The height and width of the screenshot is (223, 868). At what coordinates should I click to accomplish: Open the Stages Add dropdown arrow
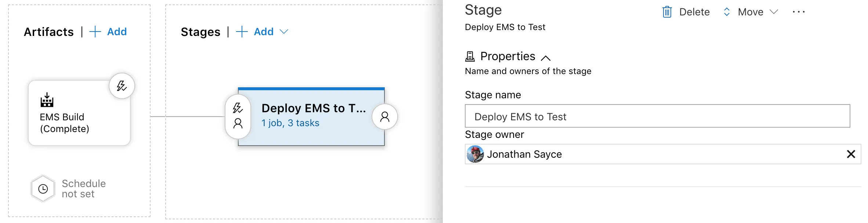[284, 32]
